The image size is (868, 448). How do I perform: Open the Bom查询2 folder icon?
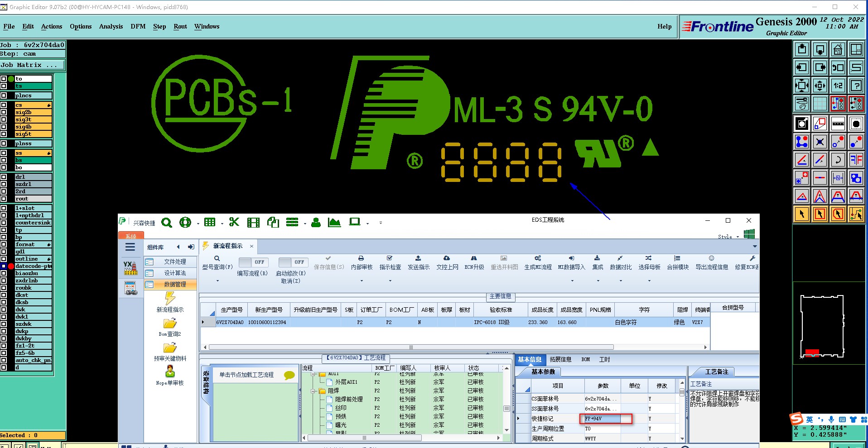point(170,323)
